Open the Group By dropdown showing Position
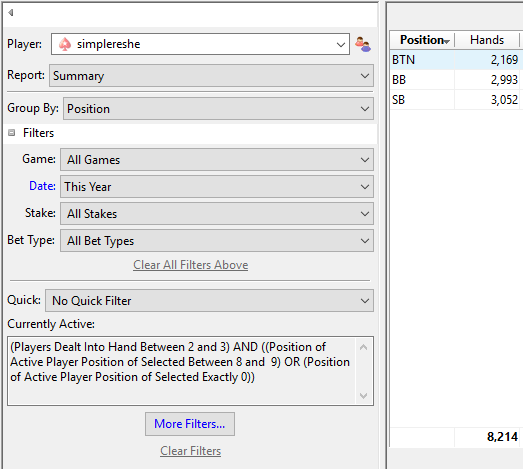This screenshot has width=523, height=469. click(218, 109)
